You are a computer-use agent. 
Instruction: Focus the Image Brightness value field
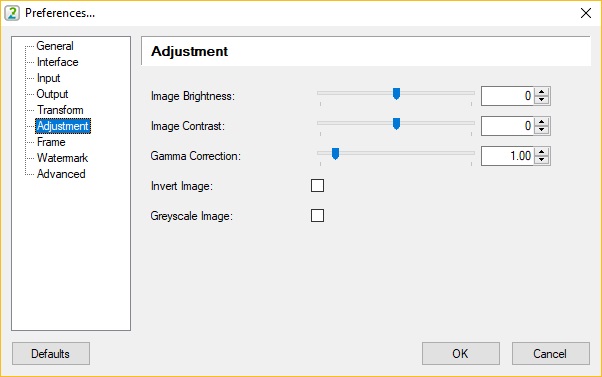point(507,96)
